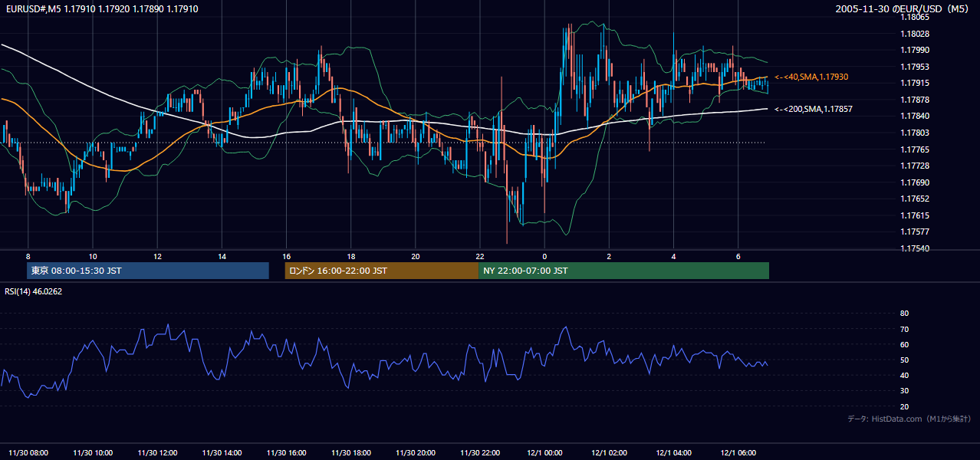This screenshot has height=460, width=980.
Task: Select the ロンドン 16:00-22:00 JST session bar
Action: tap(381, 271)
